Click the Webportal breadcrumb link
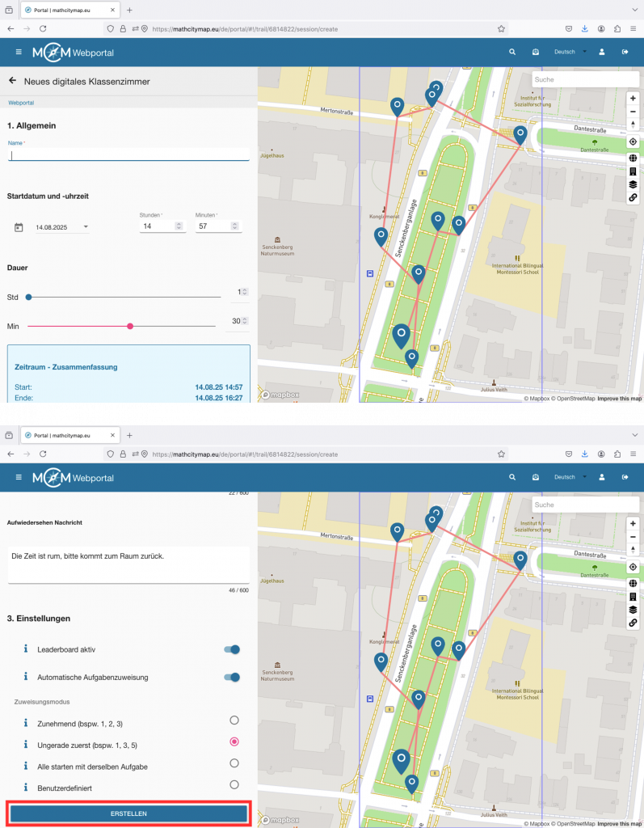Screen dimensions: 644x828 click(x=21, y=103)
